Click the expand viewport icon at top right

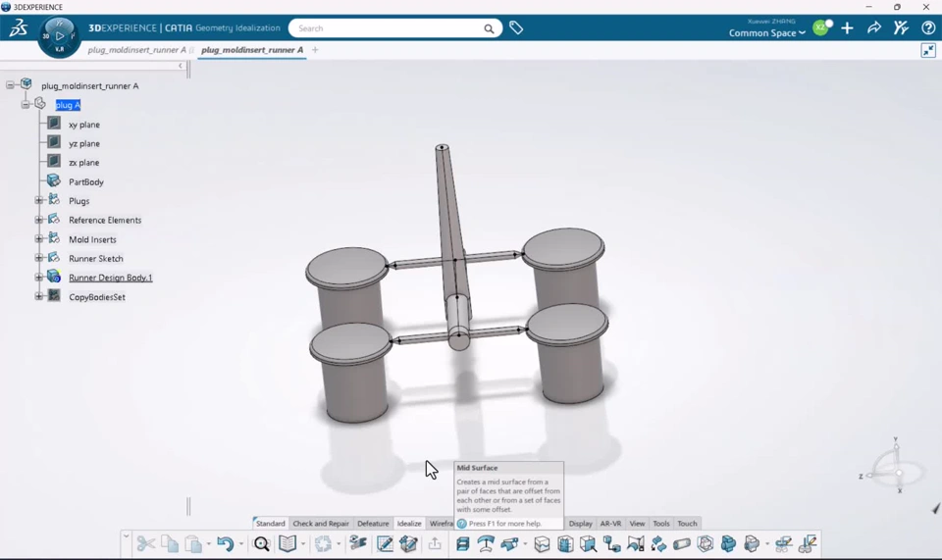pyautogui.click(x=928, y=50)
